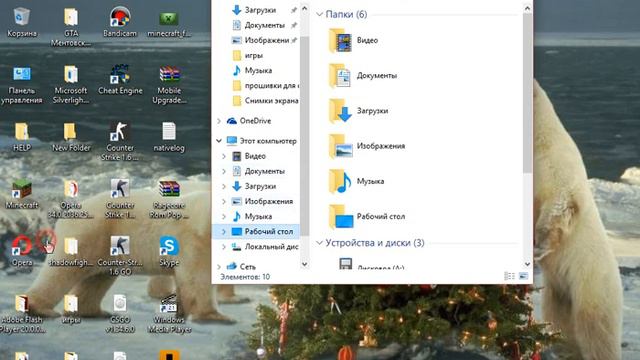Expand Загрузки under Этот компьютер

click(224, 187)
